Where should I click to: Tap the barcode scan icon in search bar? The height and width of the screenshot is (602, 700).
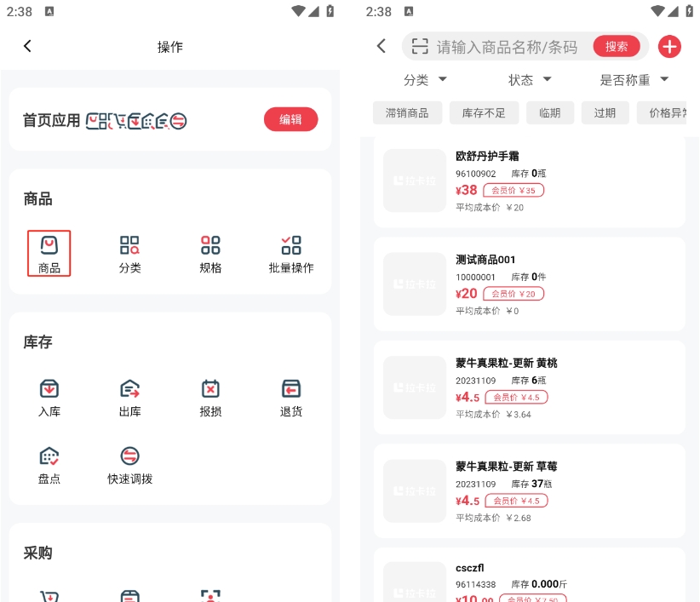tap(417, 47)
